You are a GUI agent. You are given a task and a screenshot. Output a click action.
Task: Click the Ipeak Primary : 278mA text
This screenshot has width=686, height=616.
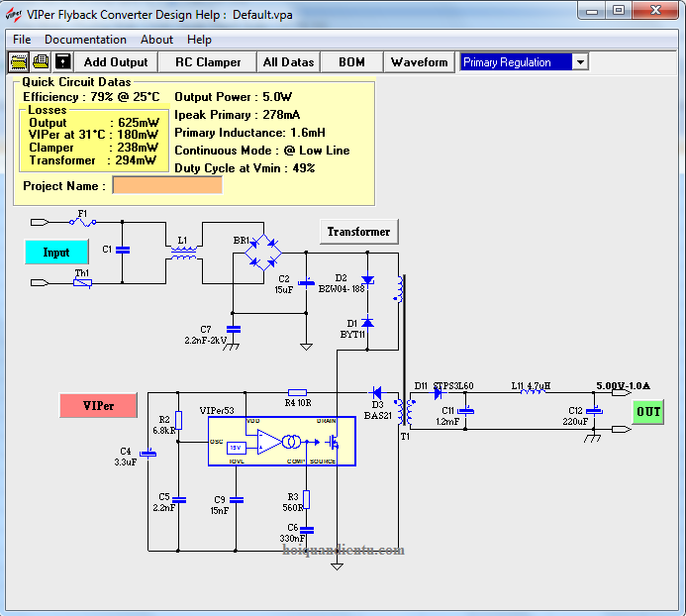coord(238,115)
